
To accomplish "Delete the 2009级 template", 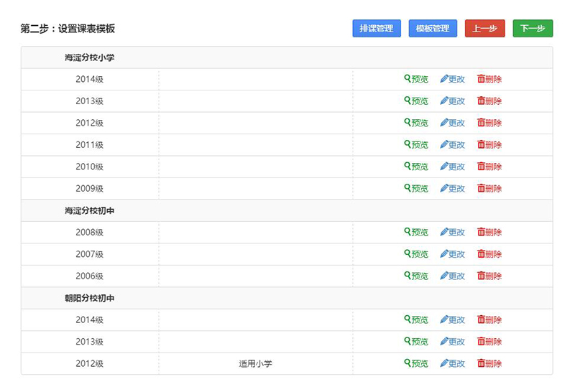I will pos(489,188).
